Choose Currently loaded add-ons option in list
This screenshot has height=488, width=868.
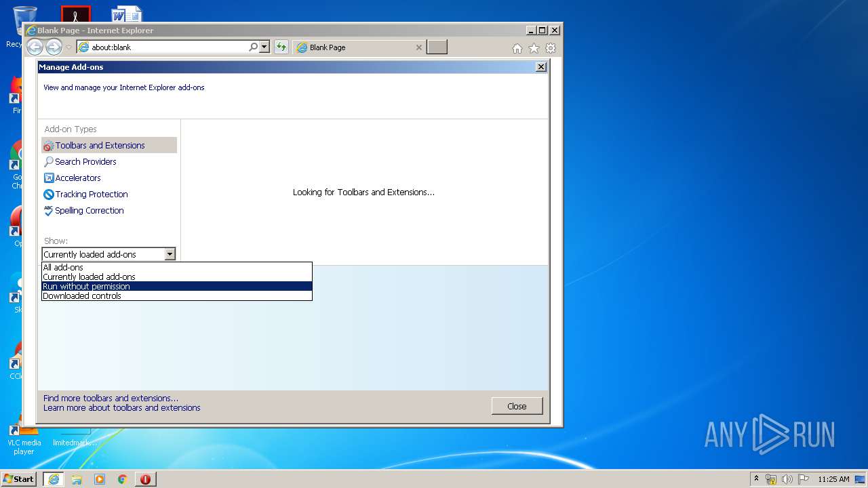(176, 277)
